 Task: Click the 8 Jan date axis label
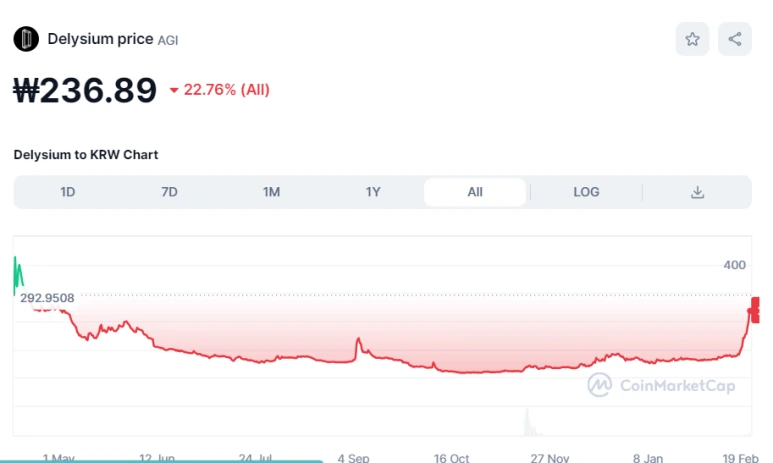click(648, 458)
